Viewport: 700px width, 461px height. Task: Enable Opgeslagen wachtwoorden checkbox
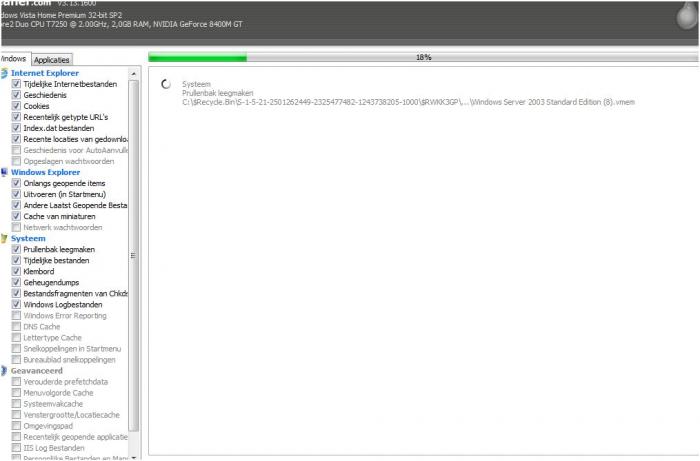pos(17,161)
